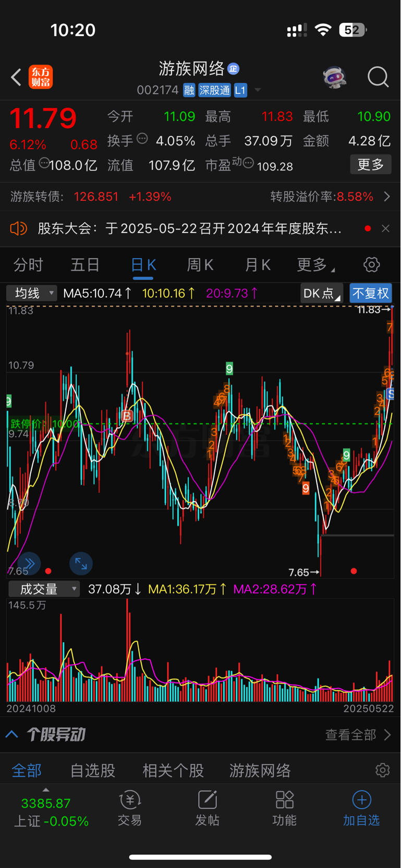Tap the 上证 index ticker
Viewport: 401px width, 868px height.
click(x=51, y=813)
